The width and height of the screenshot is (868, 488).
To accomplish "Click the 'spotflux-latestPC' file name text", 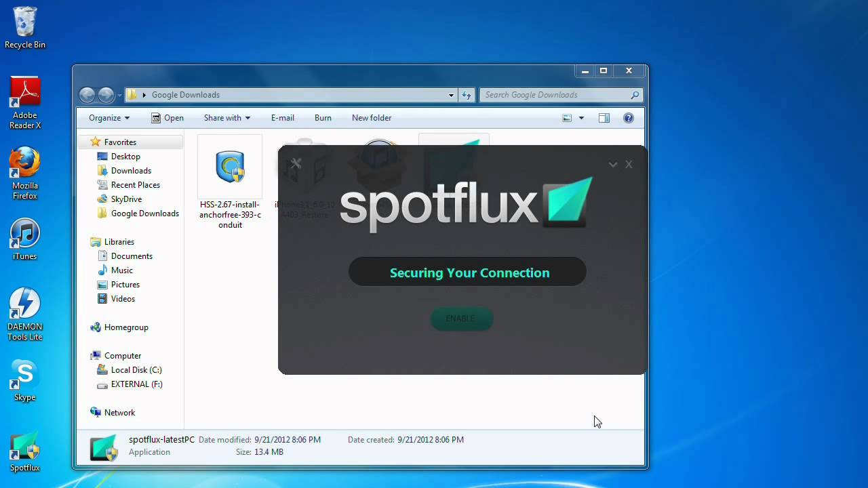I will [161, 440].
